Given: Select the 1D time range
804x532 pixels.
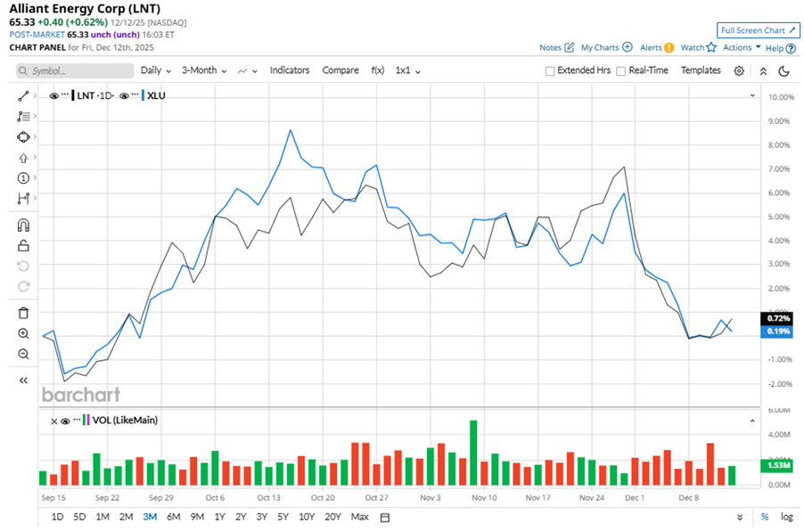Looking at the screenshot, I should click(57, 517).
